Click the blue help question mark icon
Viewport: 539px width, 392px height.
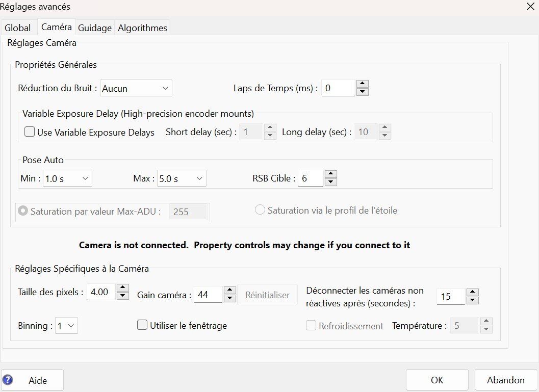[x=8, y=380]
